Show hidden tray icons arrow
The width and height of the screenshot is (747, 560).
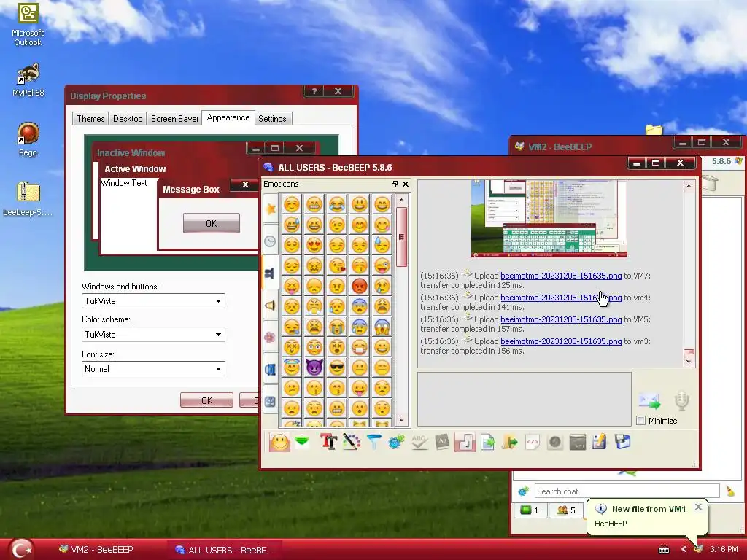point(683,550)
